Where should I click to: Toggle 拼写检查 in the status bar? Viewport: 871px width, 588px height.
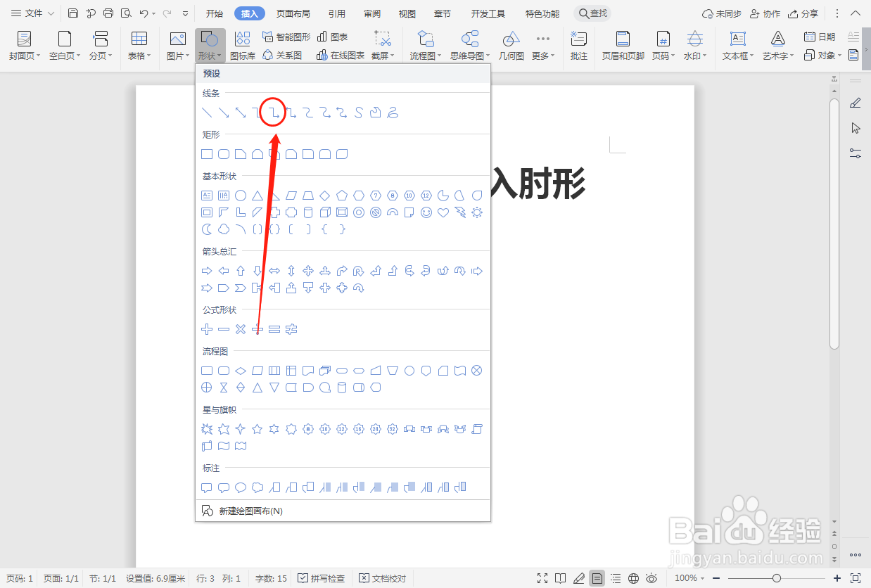322,578
